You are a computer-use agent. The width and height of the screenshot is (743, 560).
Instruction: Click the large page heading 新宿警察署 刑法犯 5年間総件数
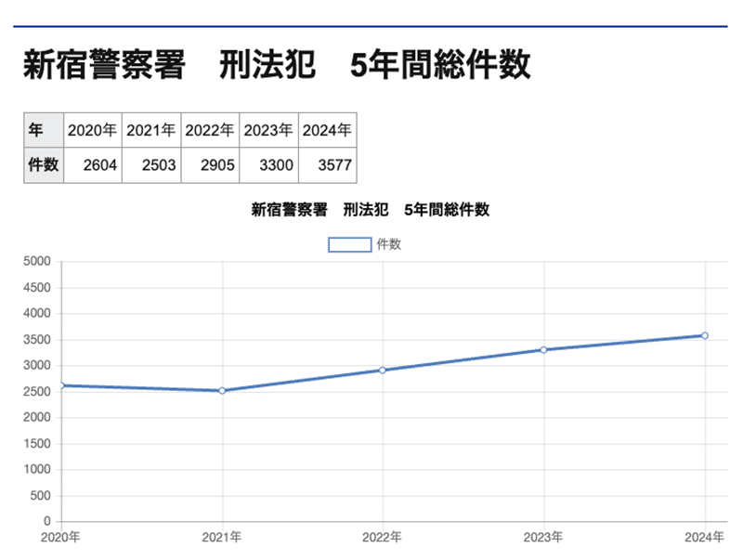coord(277,66)
